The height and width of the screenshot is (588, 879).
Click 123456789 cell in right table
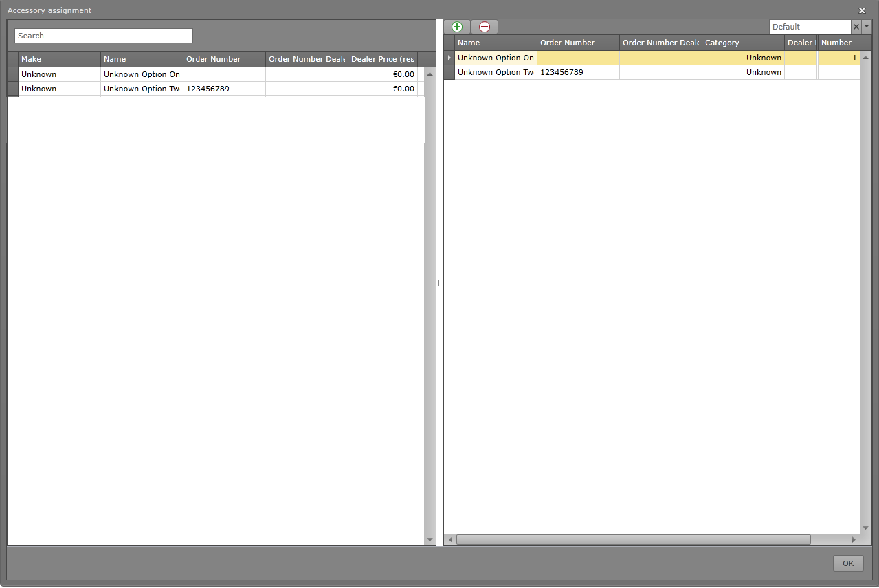[x=578, y=72]
